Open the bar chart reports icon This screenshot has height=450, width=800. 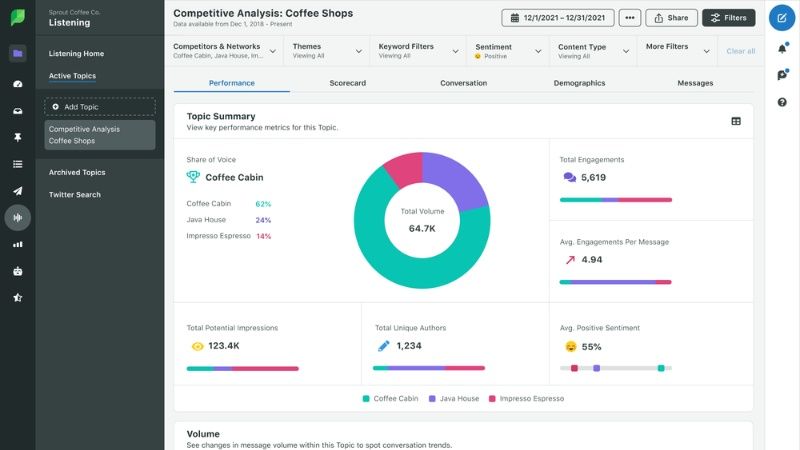[18, 244]
